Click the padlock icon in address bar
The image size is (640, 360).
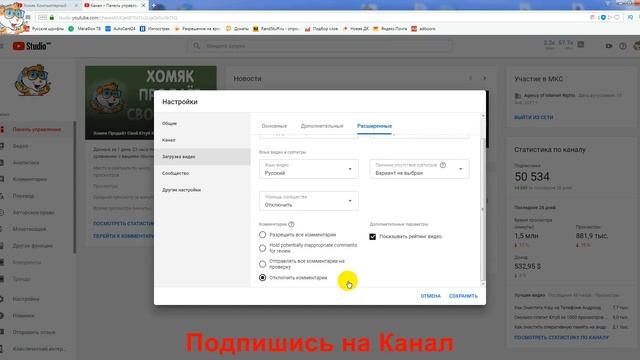52,18
